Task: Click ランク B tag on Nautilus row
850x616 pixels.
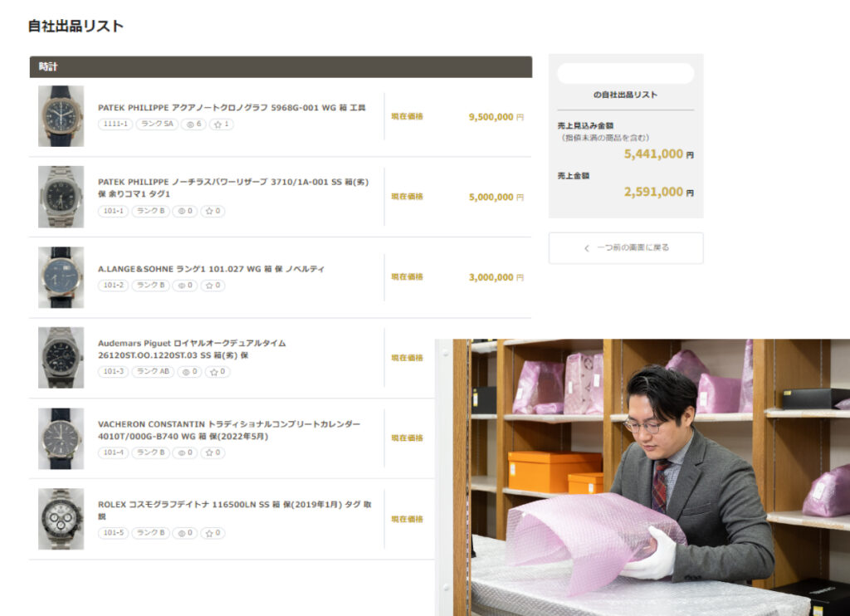Action: [x=150, y=211]
